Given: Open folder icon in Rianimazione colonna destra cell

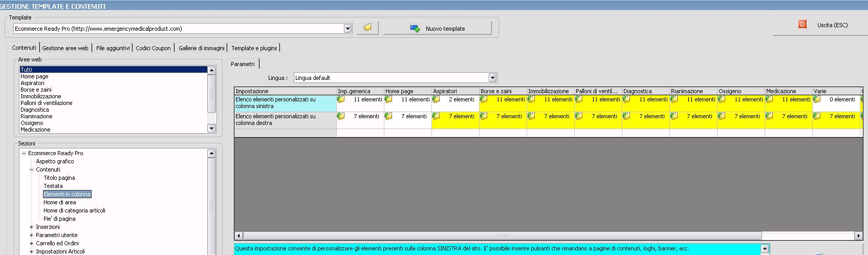Looking at the screenshot, I should [674, 116].
